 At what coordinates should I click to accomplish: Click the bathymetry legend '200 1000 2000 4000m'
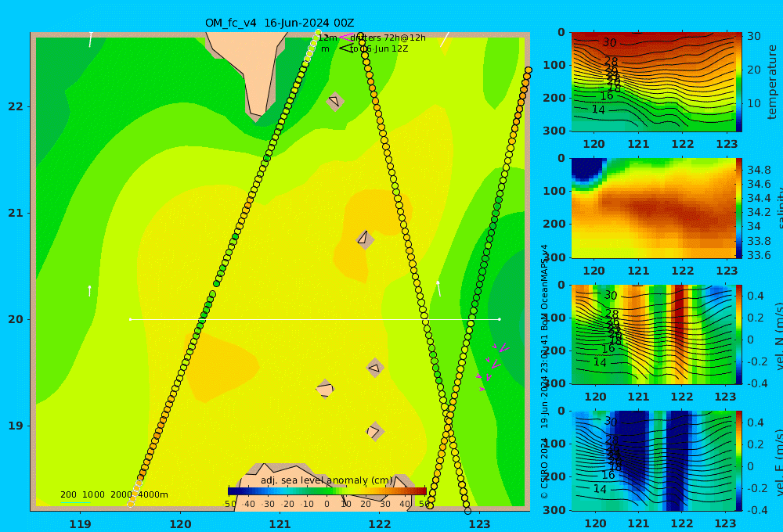tap(114, 494)
